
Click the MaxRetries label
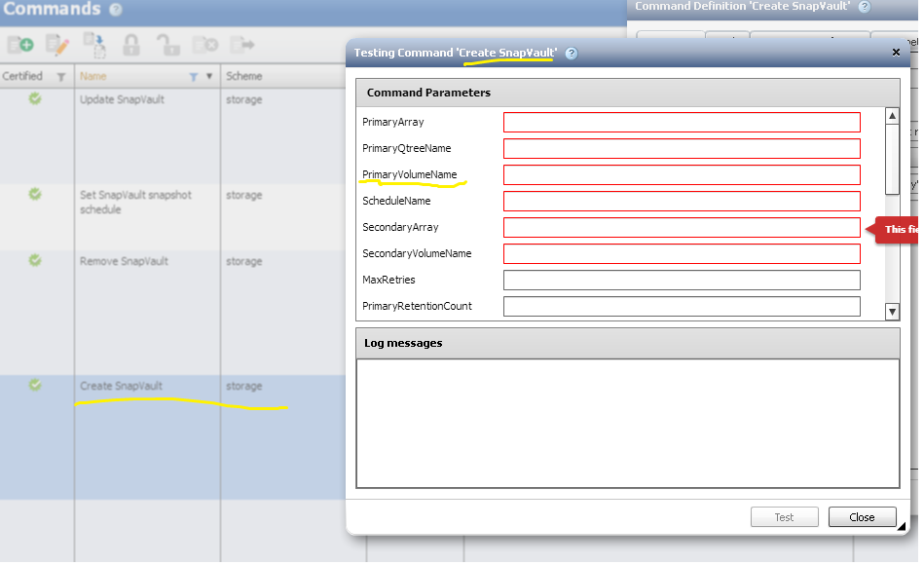[388, 281]
